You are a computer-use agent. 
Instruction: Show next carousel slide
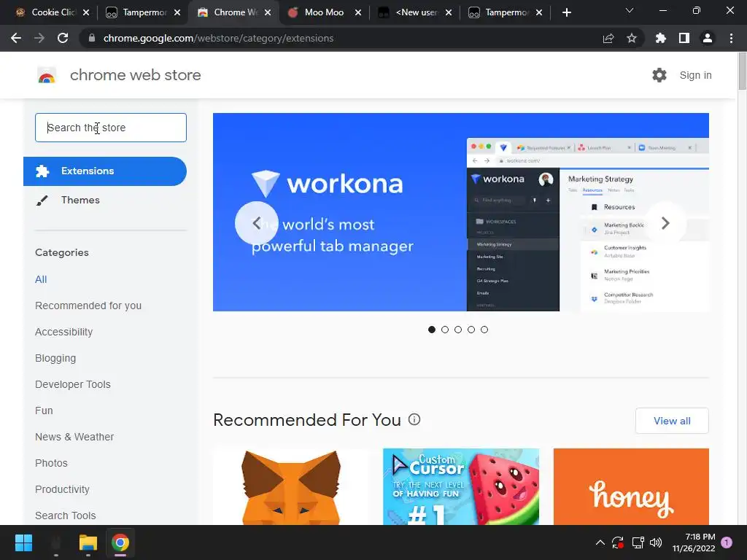point(665,223)
